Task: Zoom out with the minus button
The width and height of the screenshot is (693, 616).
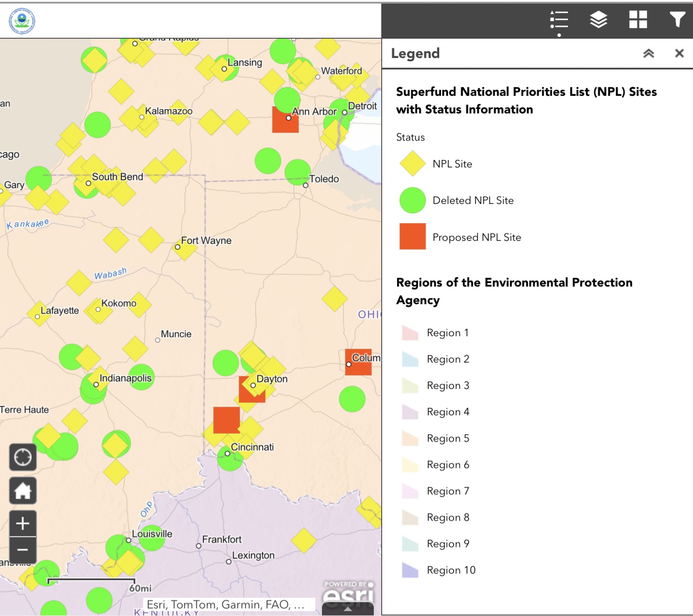Action: [x=23, y=550]
